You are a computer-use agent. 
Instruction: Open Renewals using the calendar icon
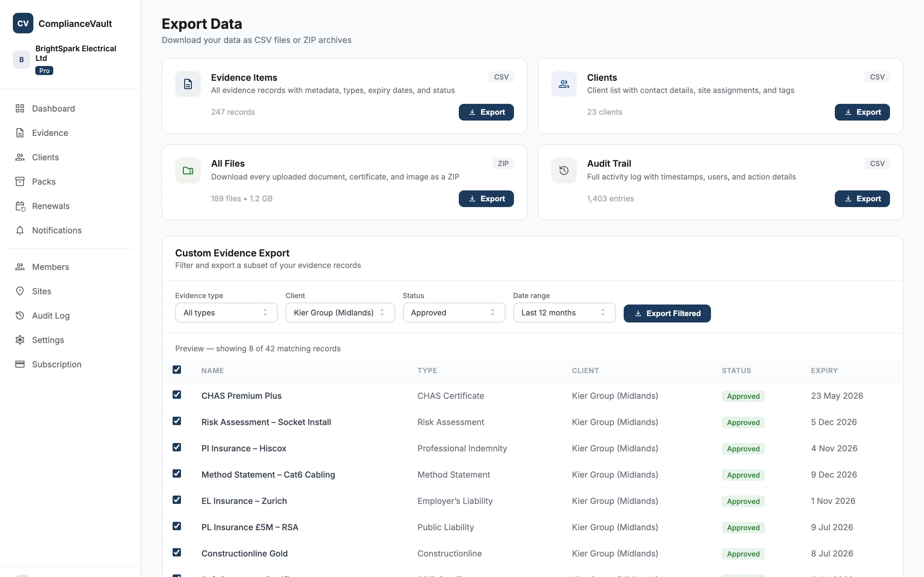pos(20,206)
